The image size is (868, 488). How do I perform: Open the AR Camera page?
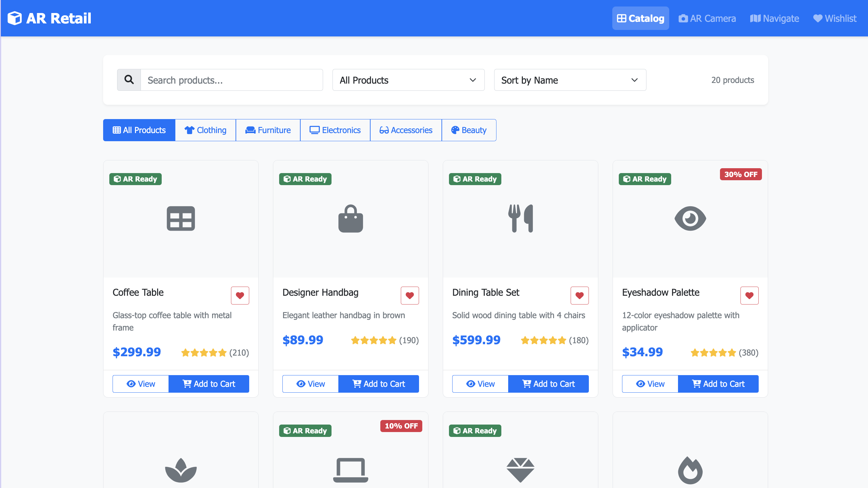click(x=707, y=18)
